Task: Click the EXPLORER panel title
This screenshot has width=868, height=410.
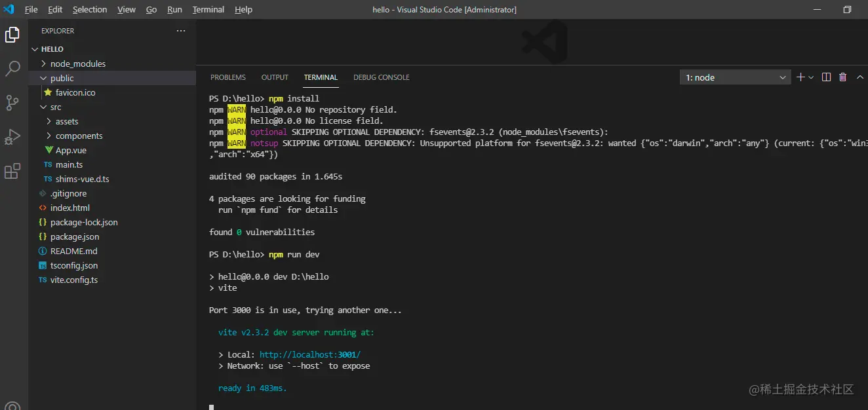Action: click(x=58, y=31)
